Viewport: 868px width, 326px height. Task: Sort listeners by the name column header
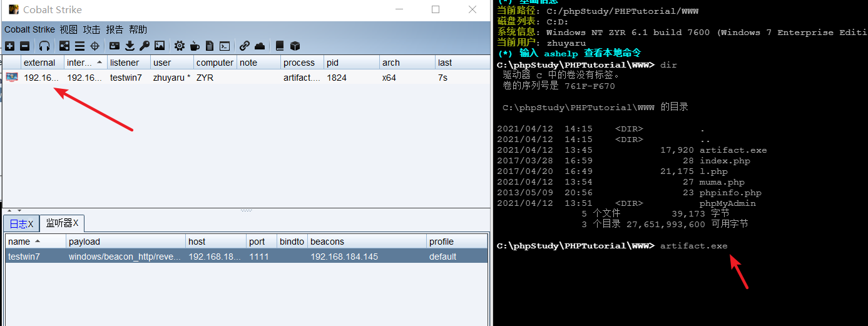click(x=36, y=242)
